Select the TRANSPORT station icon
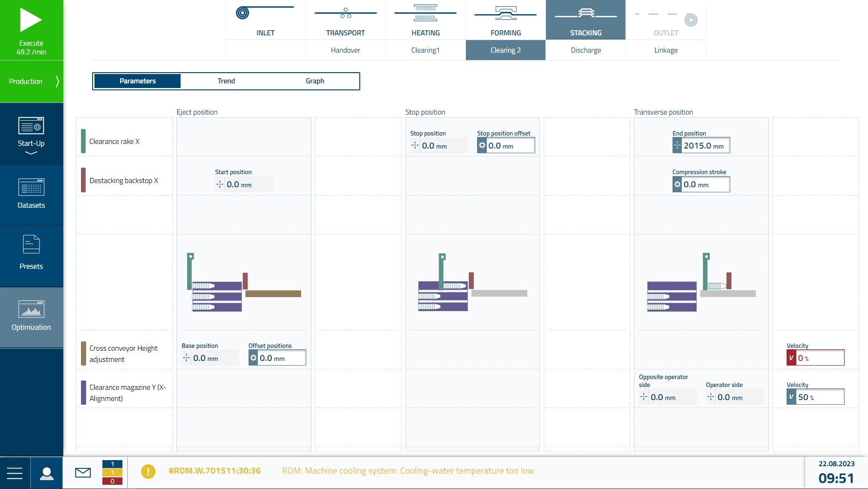 [x=345, y=13]
